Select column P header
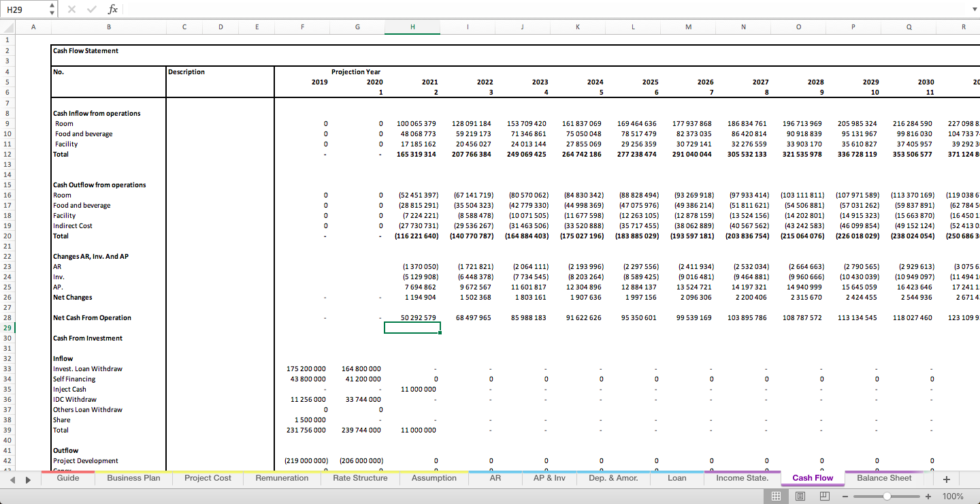 (x=853, y=27)
